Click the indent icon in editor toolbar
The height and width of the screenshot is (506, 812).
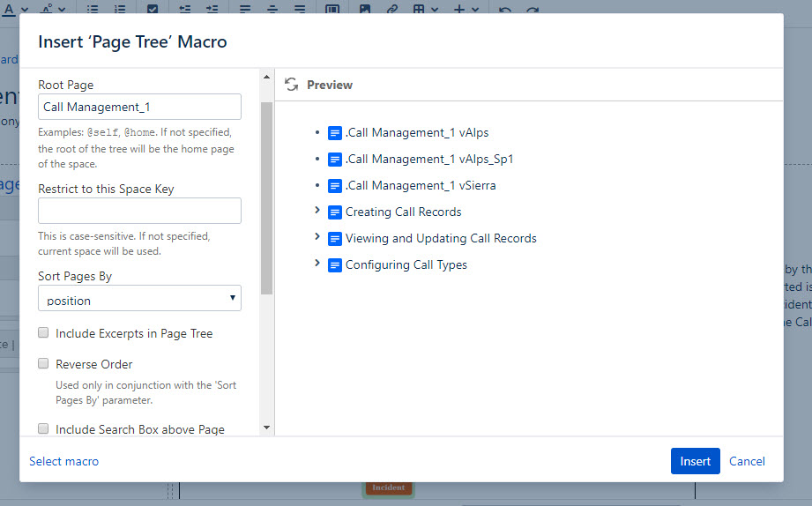(x=212, y=10)
